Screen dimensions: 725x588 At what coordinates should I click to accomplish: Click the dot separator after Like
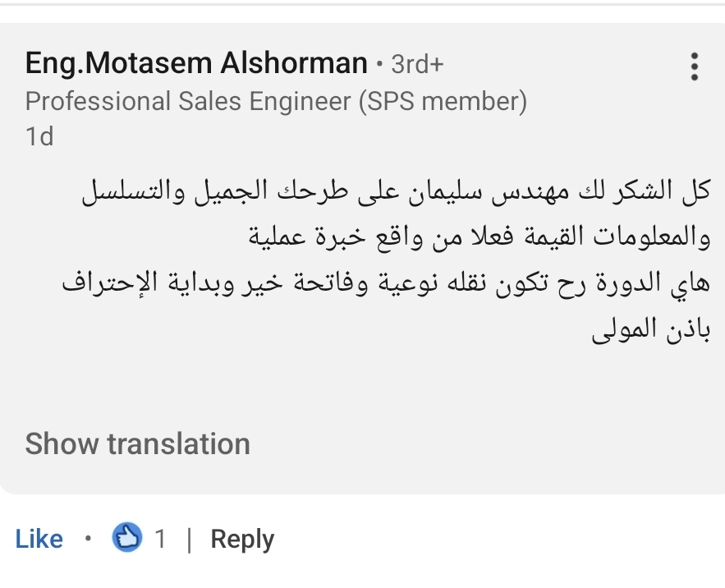point(88,538)
